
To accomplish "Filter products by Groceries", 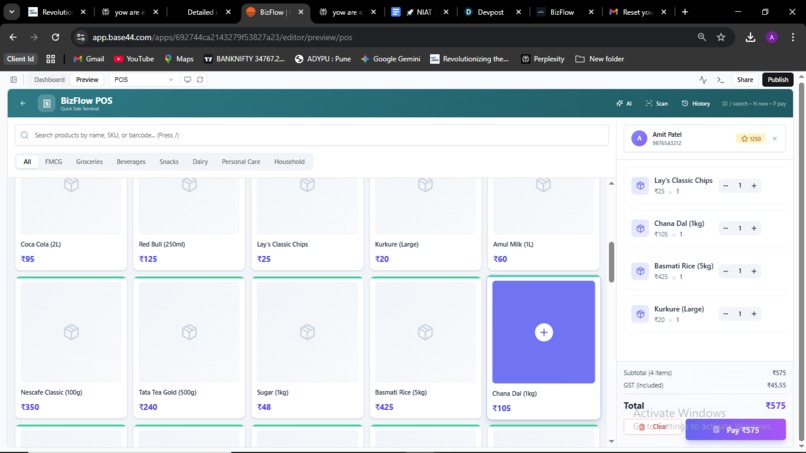I will tap(89, 161).
